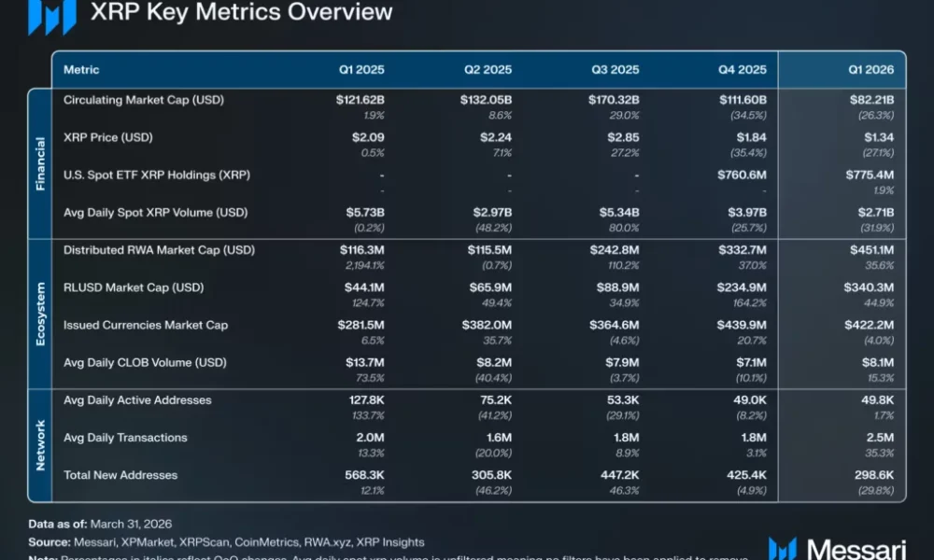Click "Avg Daily Spot XRP Volume (USD)" label
The image size is (934, 560).
(x=155, y=213)
